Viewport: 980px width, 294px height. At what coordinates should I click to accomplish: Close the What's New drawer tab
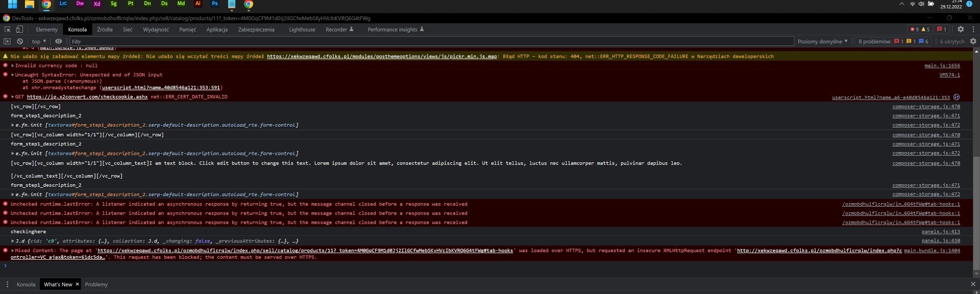pos(77,284)
